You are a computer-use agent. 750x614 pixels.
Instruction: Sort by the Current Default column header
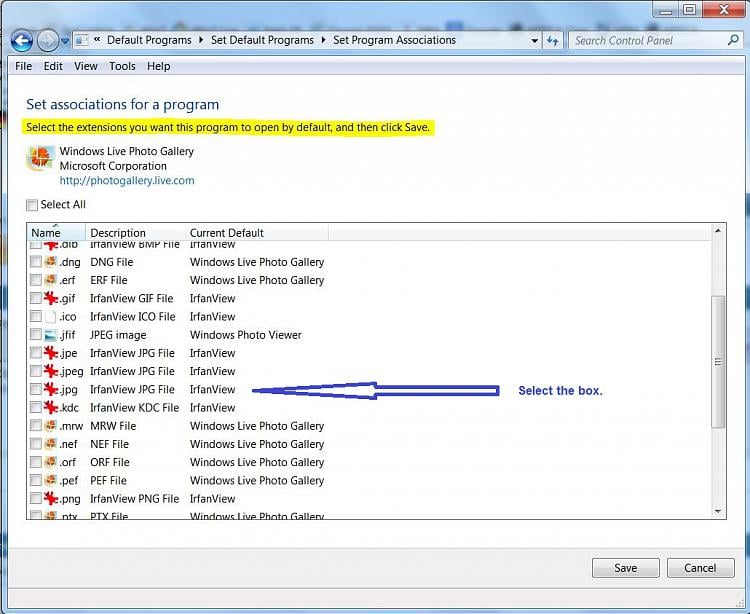(256, 232)
